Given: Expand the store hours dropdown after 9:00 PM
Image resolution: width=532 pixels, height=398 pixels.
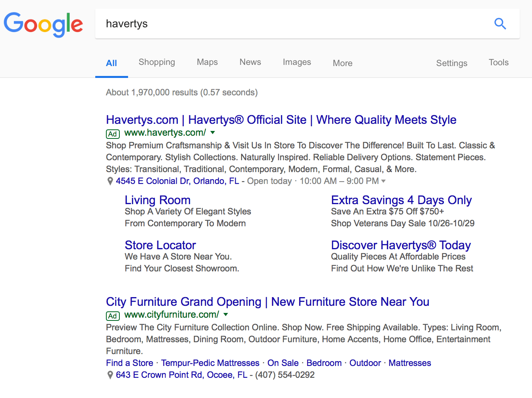Looking at the screenshot, I should [x=383, y=181].
